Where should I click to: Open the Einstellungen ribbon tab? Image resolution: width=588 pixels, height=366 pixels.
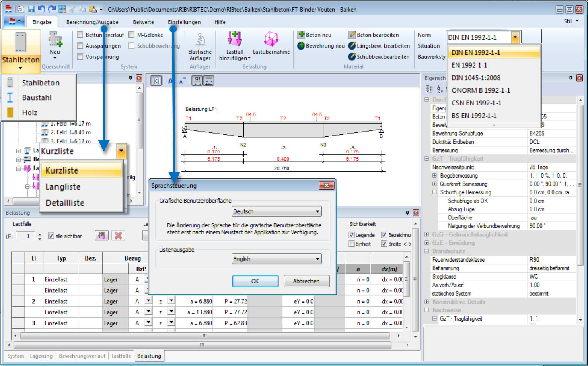[184, 22]
